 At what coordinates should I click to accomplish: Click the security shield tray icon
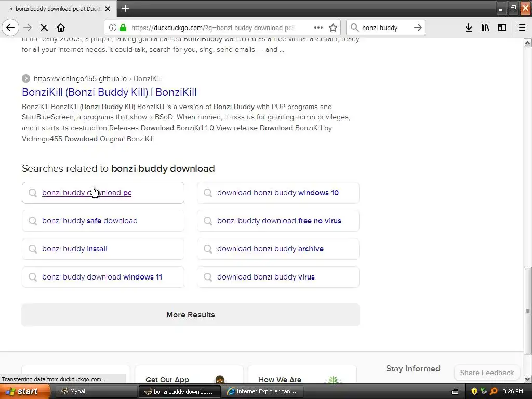[474, 391]
